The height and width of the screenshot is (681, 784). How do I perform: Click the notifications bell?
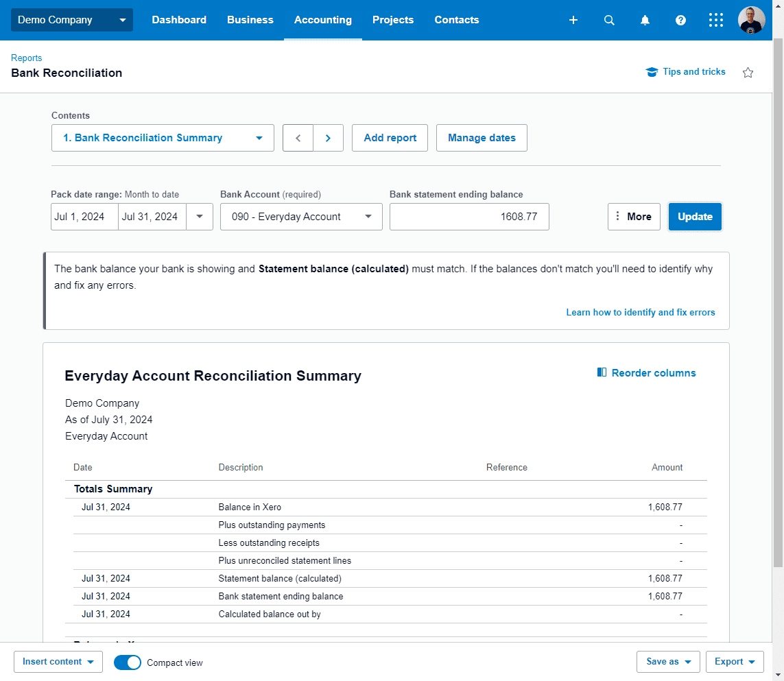point(645,20)
